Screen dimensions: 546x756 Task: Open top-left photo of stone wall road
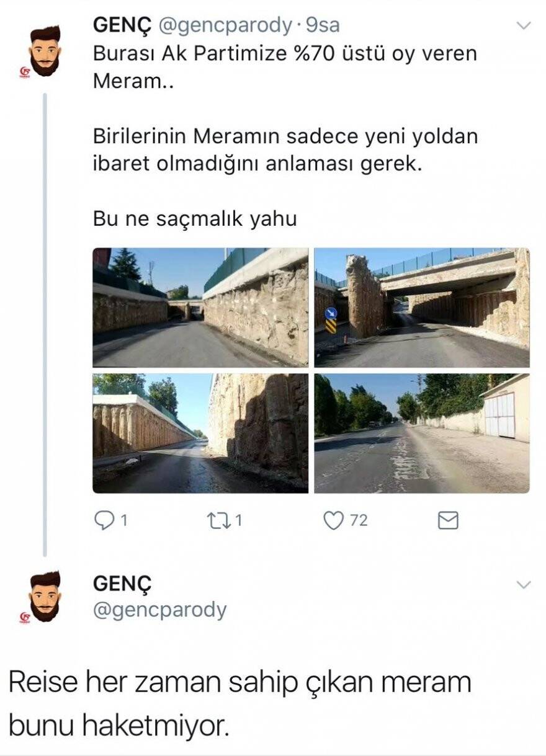pyautogui.click(x=200, y=307)
